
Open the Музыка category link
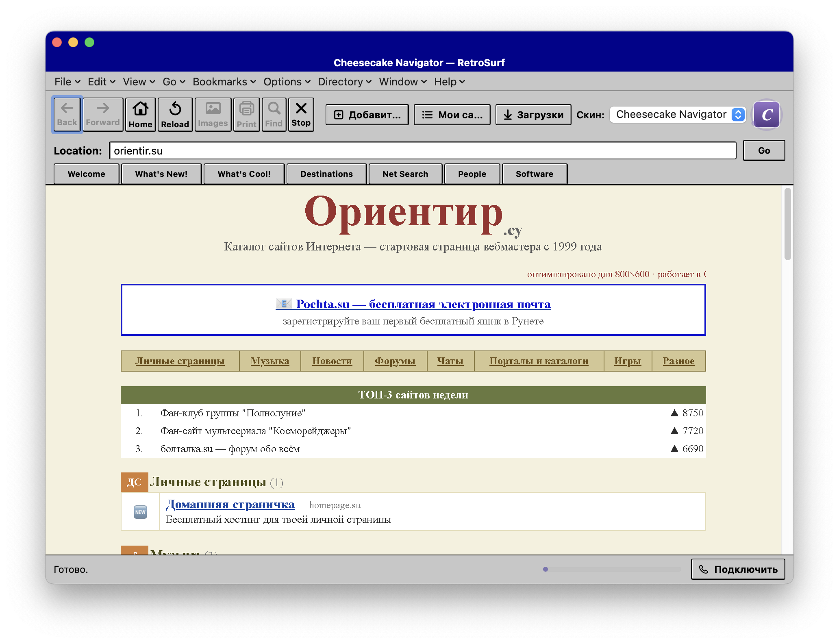pyautogui.click(x=270, y=361)
